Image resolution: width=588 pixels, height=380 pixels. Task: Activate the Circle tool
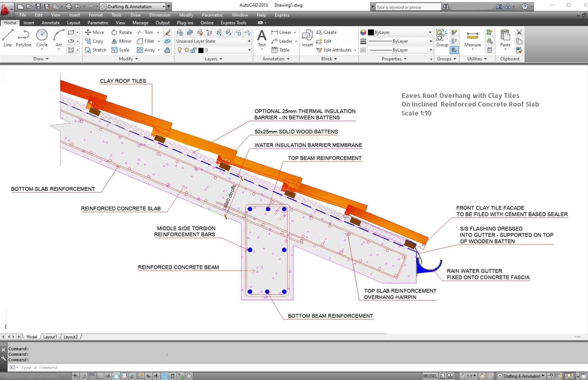pyautogui.click(x=42, y=37)
